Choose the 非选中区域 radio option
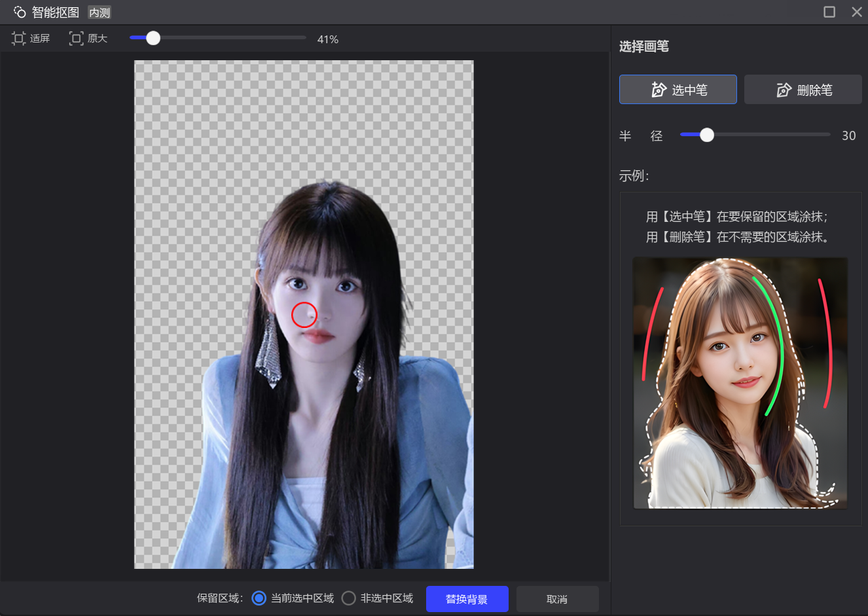 (349, 598)
